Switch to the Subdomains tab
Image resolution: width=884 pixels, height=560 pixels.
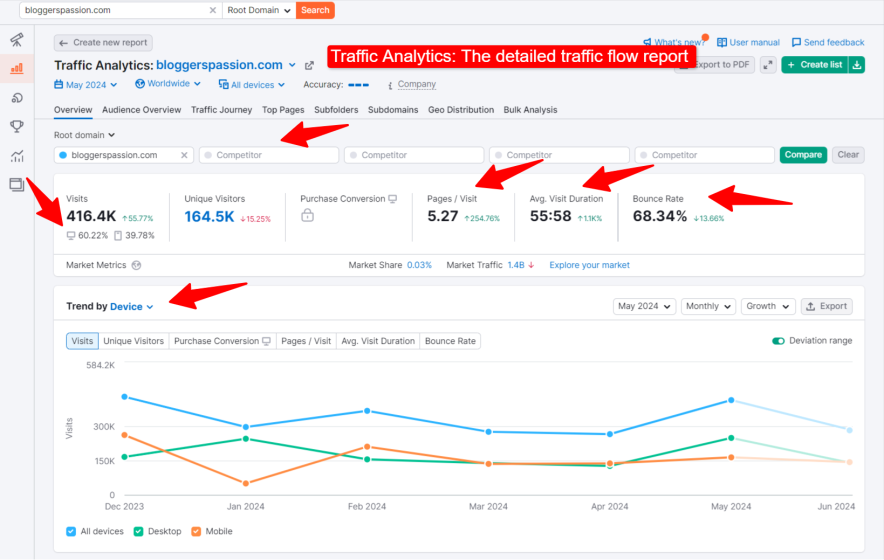pyautogui.click(x=393, y=110)
